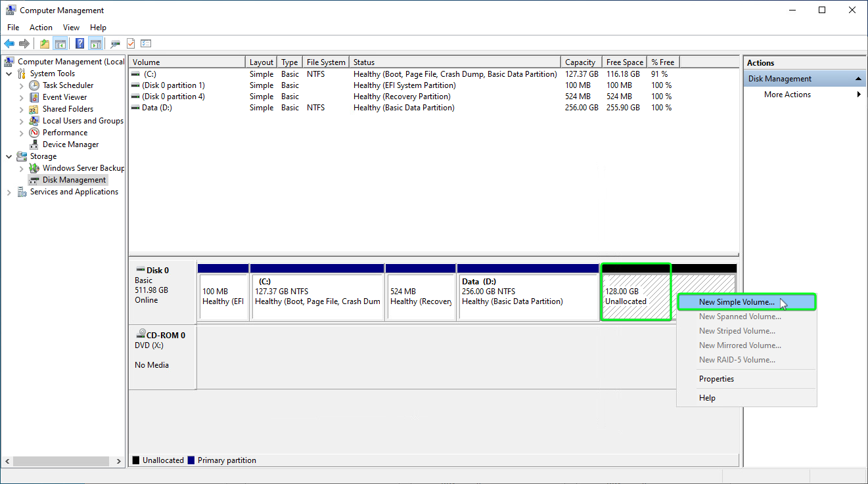
Task: Click the disk with magnifier toolbar icon
Action: 115,44
